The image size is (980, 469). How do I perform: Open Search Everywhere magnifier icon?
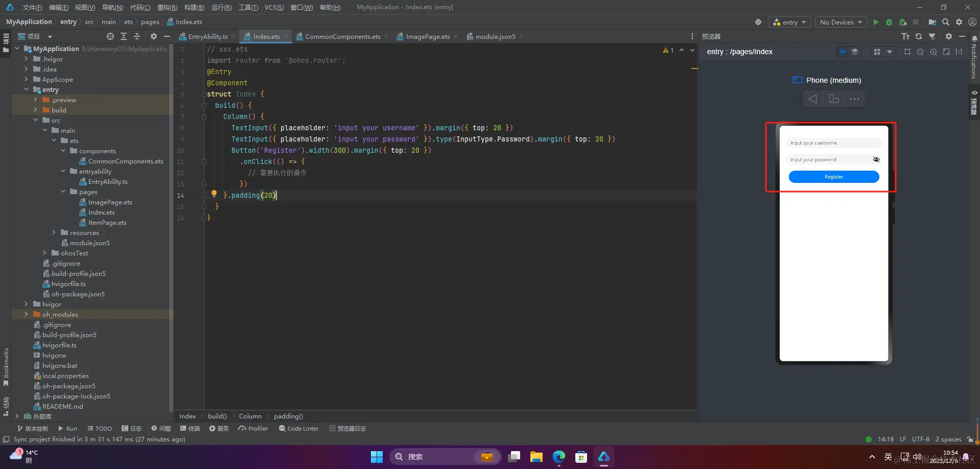946,22
